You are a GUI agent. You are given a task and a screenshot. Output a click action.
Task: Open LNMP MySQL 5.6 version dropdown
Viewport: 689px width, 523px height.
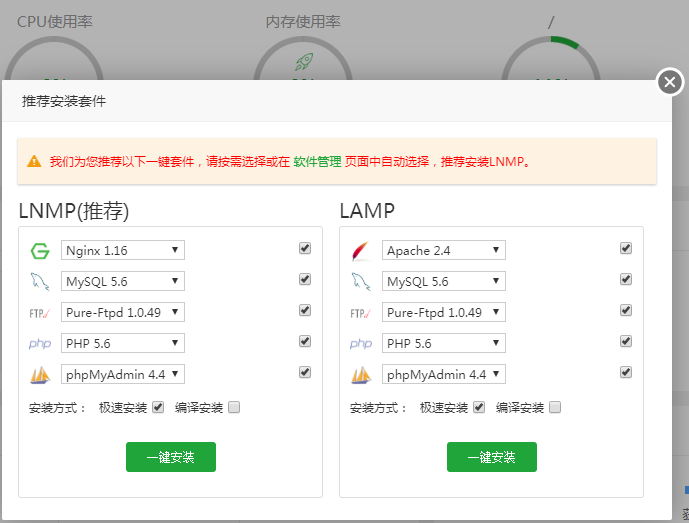point(123,281)
